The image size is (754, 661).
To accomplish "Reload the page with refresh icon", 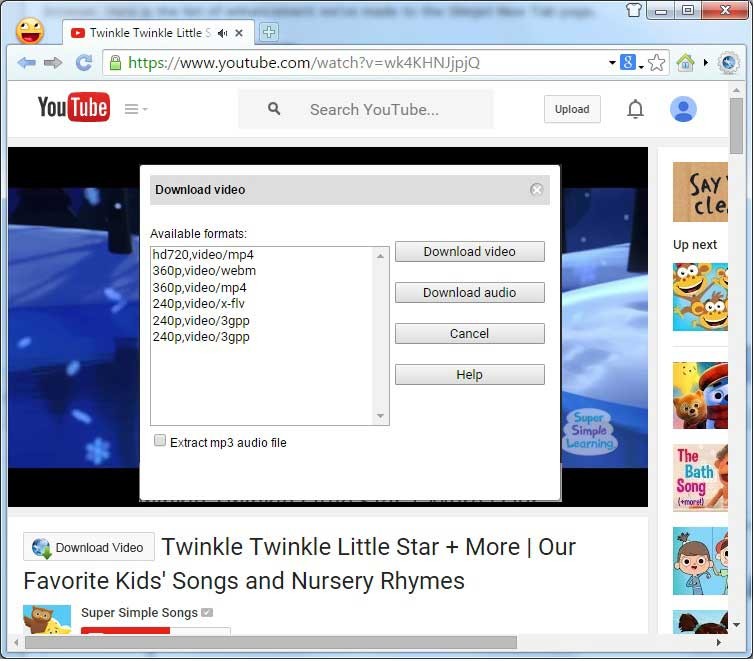I will click(84, 63).
